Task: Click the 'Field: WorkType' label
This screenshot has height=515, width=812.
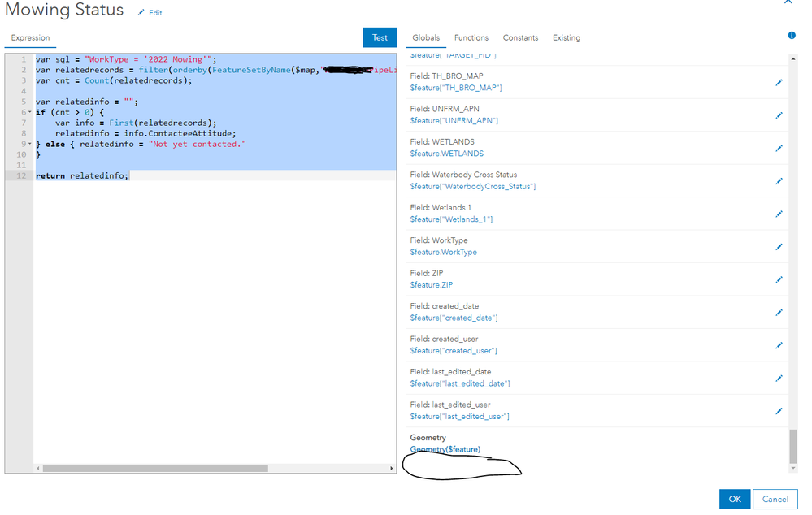Action: tap(439, 240)
